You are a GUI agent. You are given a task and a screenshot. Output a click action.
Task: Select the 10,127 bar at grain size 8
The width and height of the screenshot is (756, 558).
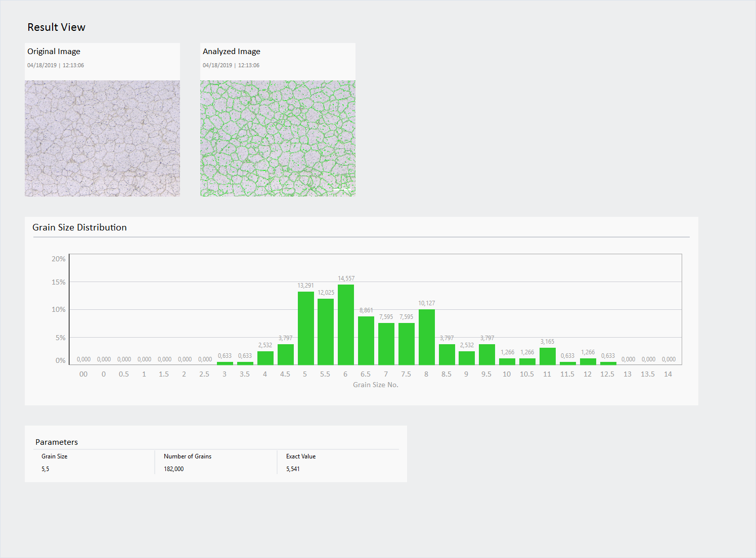[426, 335]
